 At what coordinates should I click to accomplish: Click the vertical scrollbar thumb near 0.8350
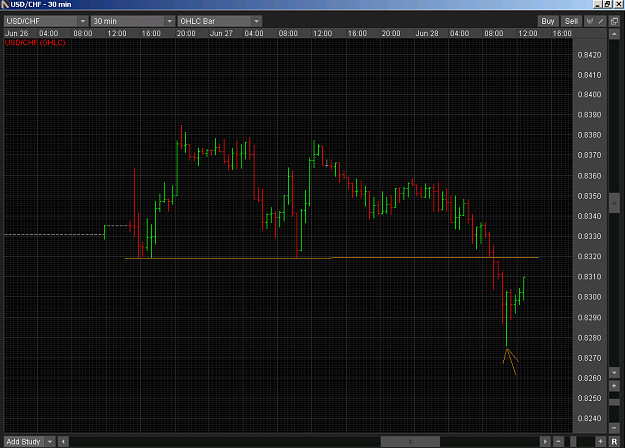point(614,204)
